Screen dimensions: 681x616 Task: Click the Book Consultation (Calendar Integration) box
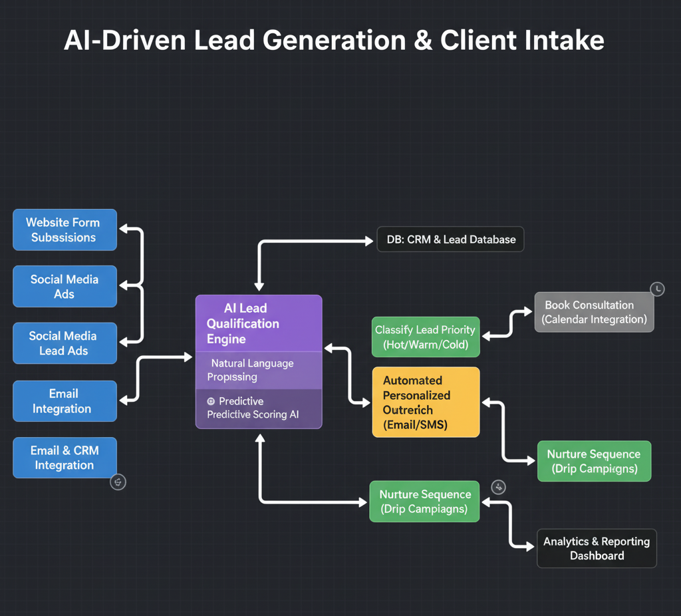[x=594, y=312]
